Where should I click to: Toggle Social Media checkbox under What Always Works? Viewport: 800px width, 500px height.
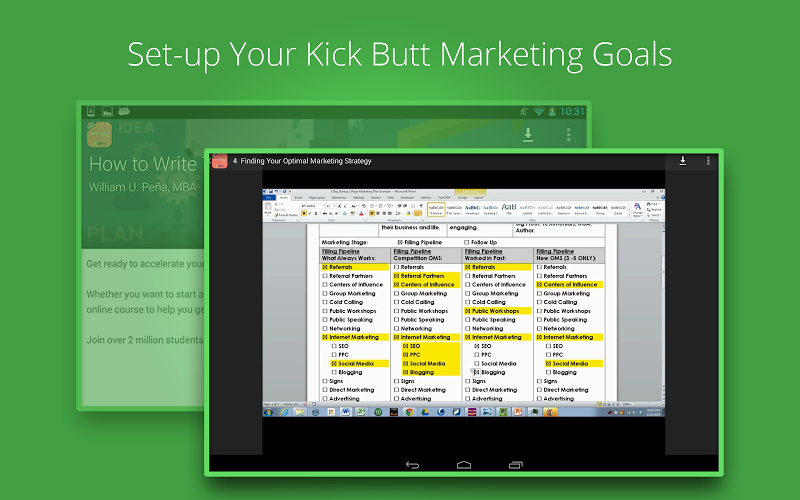click(x=334, y=364)
